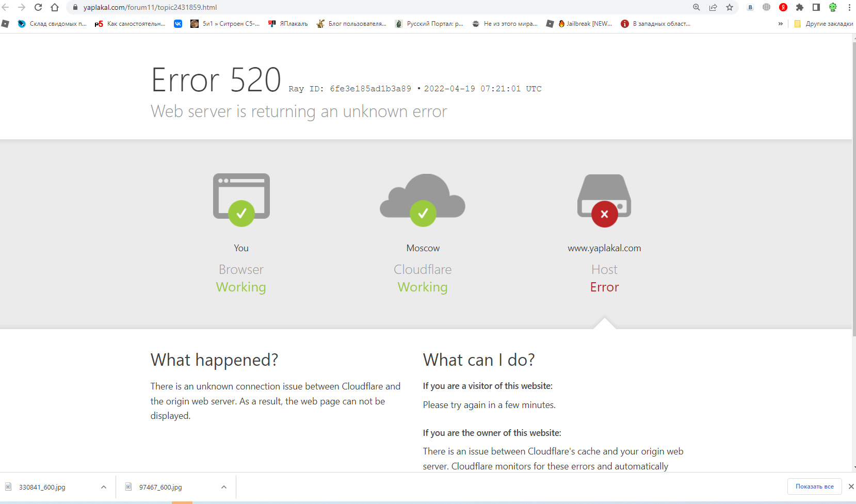Open the green profile avatar menu
Image resolution: width=856 pixels, height=504 pixels.
[833, 7]
